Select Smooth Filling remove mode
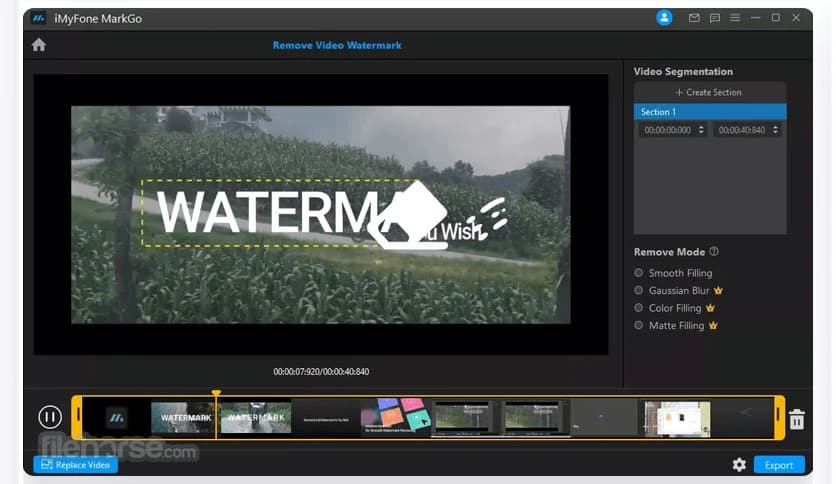 click(639, 273)
